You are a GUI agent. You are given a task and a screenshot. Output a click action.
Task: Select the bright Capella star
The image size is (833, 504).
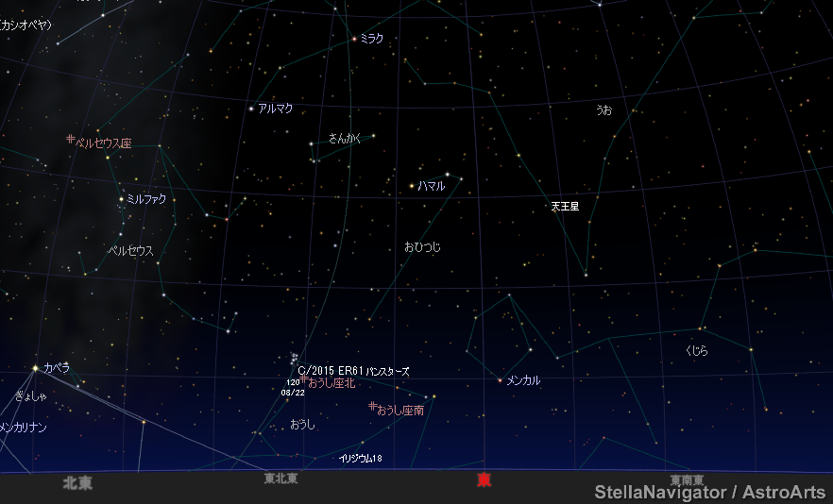[36, 367]
